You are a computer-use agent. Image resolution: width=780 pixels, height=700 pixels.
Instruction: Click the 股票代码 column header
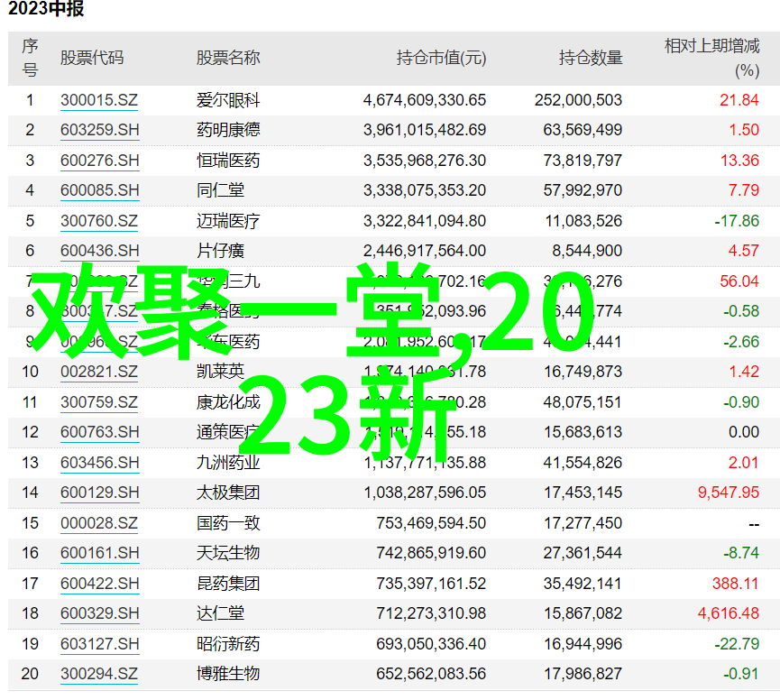(92, 58)
